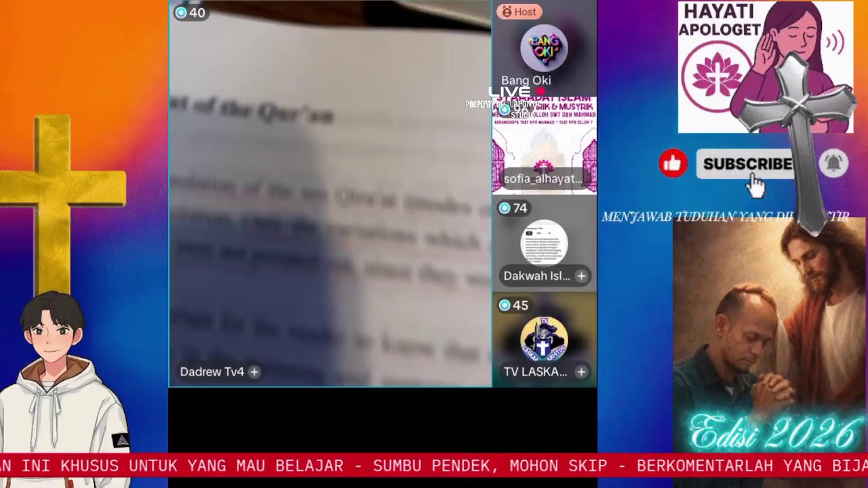Image resolution: width=868 pixels, height=488 pixels.
Task: Click the Edisi 2026 neon text
Action: [x=775, y=434]
